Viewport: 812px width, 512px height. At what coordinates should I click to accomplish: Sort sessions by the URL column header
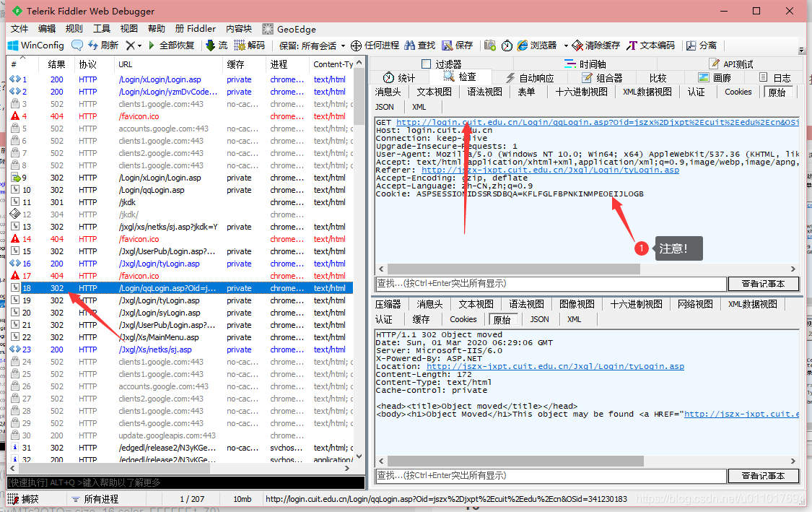[x=167, y=64]
